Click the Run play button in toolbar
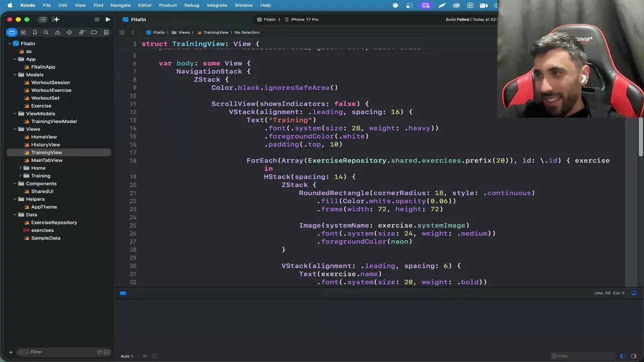This screenshot has width=644, height=362. coord(108,20)
